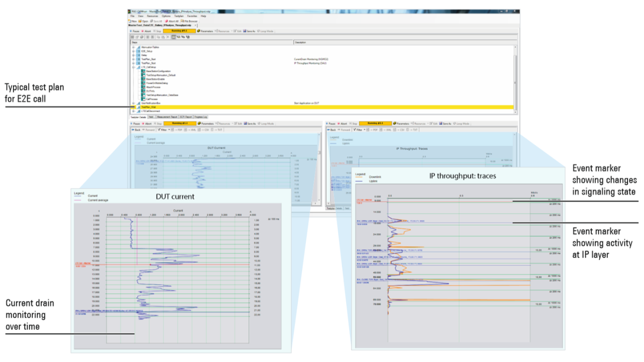
Task: Open the File Browser from the toolbar
Action: click(190, 21)
